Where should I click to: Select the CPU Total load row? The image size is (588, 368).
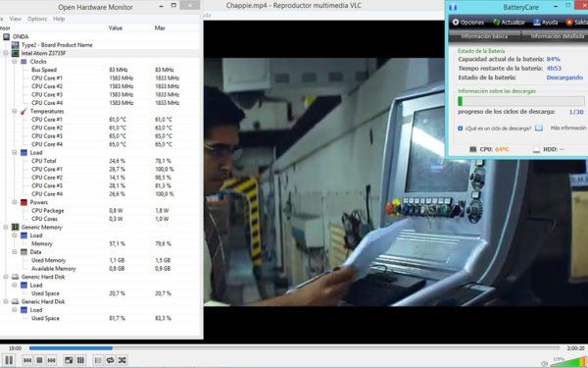click(101, 161)
